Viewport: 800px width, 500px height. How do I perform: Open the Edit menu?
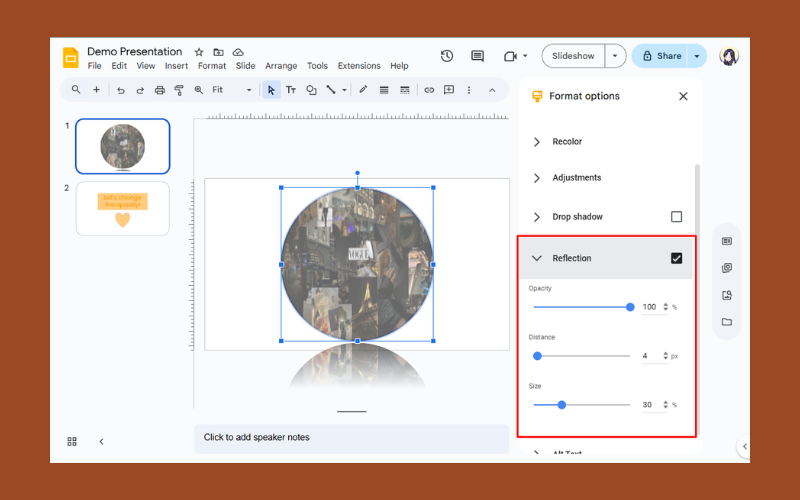[119, 66]
